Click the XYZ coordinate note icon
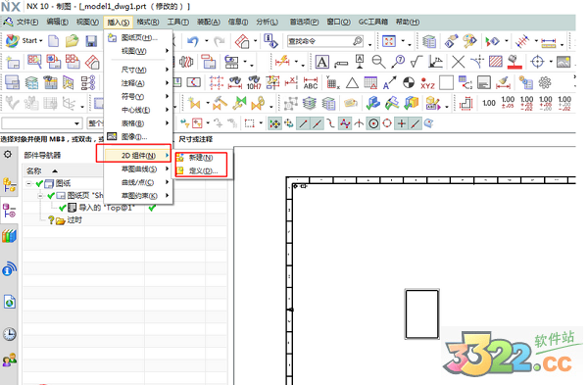The width and height of the screenshot is (588, 385). click(427, 83)
